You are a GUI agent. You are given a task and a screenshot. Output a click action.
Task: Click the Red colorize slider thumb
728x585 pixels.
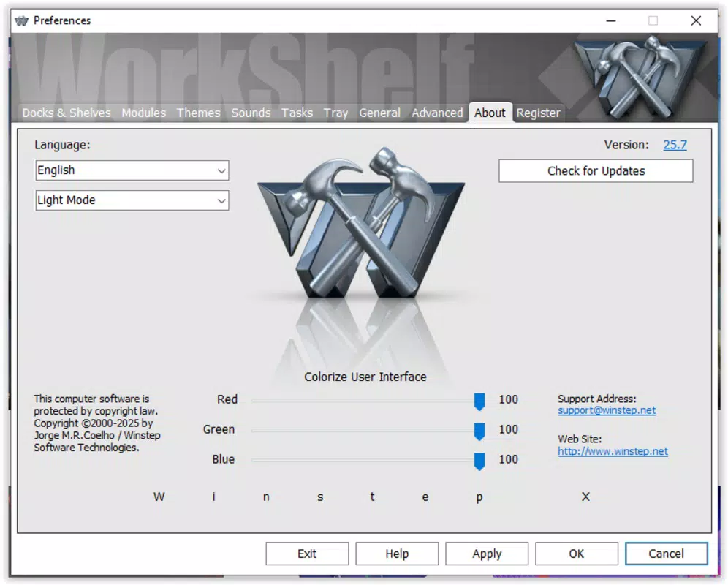tap(479, 401)
